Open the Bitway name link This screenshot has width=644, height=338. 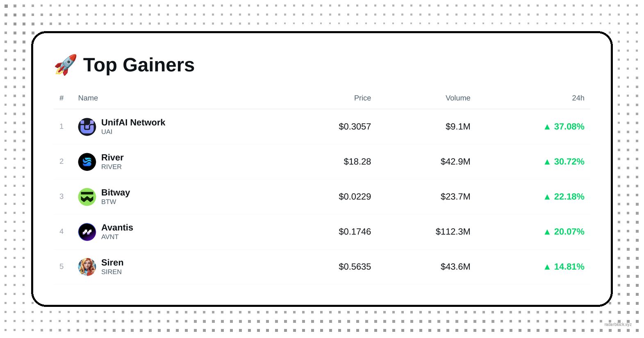point(116,193)
